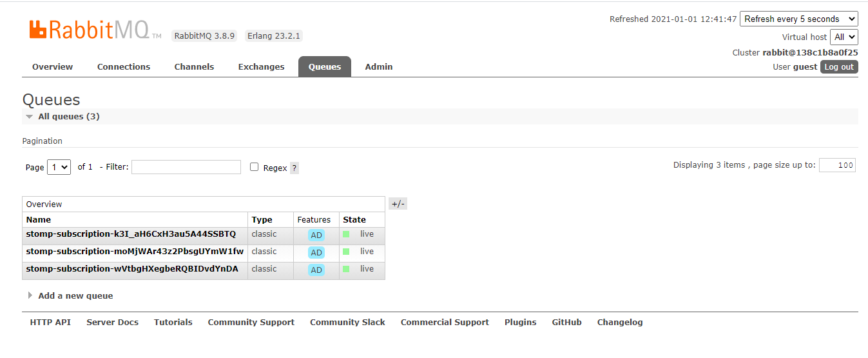Switch to the Connections tab
Screen dimensions: 868x358
124,67
